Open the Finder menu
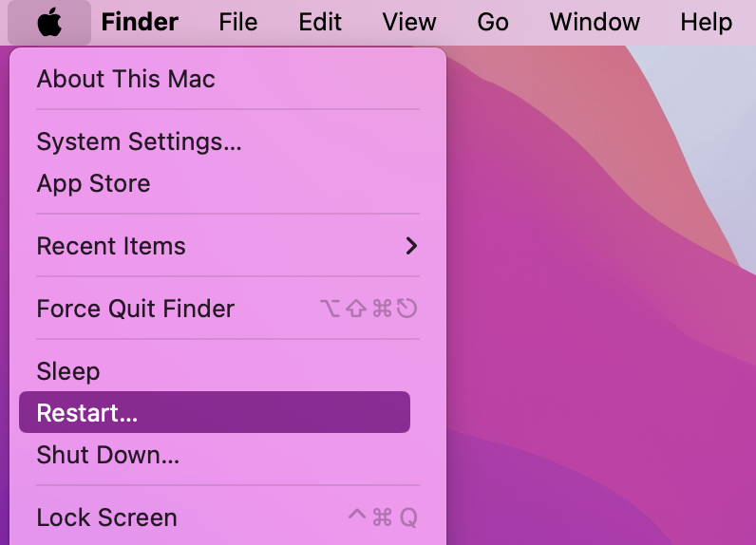The image size is (756, 545). pos(140,22)
